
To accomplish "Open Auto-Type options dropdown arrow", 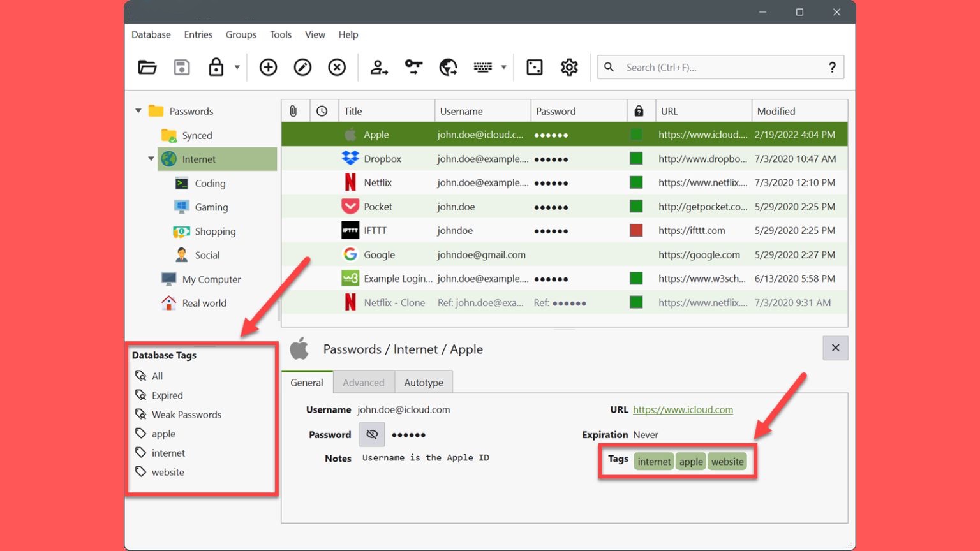I will tap(503, 67).
